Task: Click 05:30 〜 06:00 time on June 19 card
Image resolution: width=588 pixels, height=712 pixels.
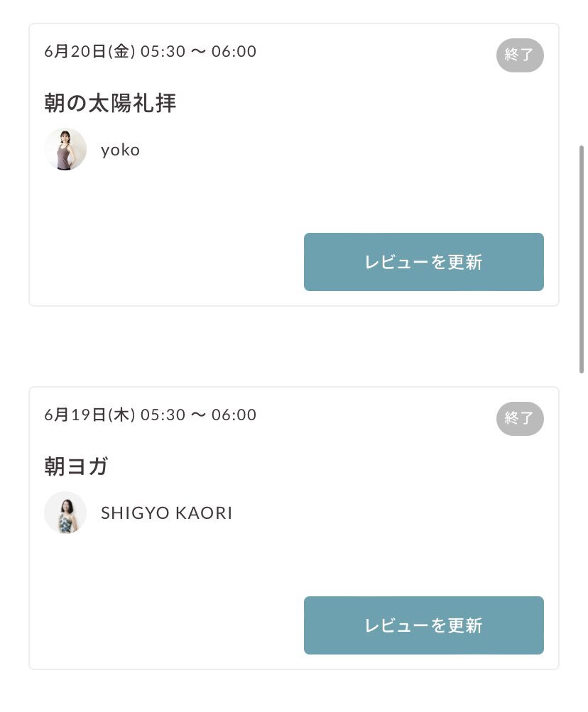Action: pos(199,415)
